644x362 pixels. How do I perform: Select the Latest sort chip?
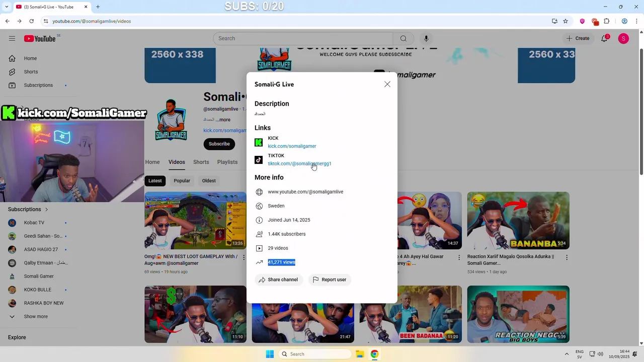(155, 181)
